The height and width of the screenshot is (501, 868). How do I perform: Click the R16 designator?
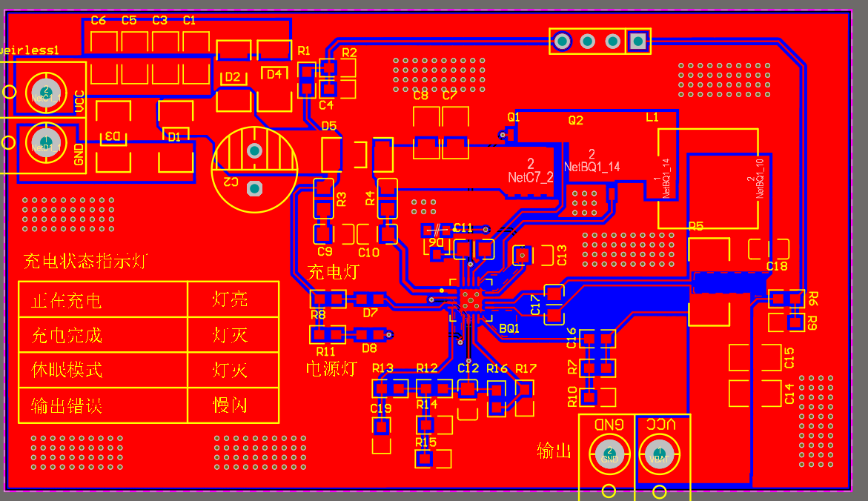[x=497, y=368]
